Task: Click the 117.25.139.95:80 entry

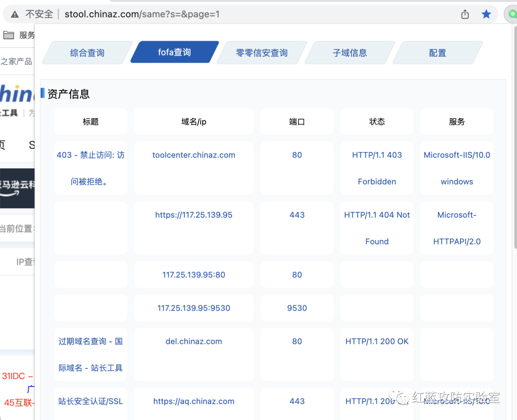Action: coord(194,275)
